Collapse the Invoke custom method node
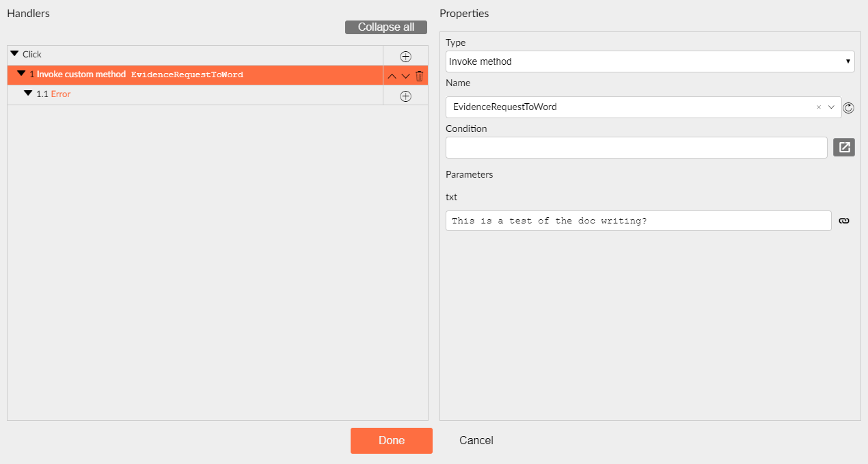The image size is (868, 464). [x=21, y=74]
